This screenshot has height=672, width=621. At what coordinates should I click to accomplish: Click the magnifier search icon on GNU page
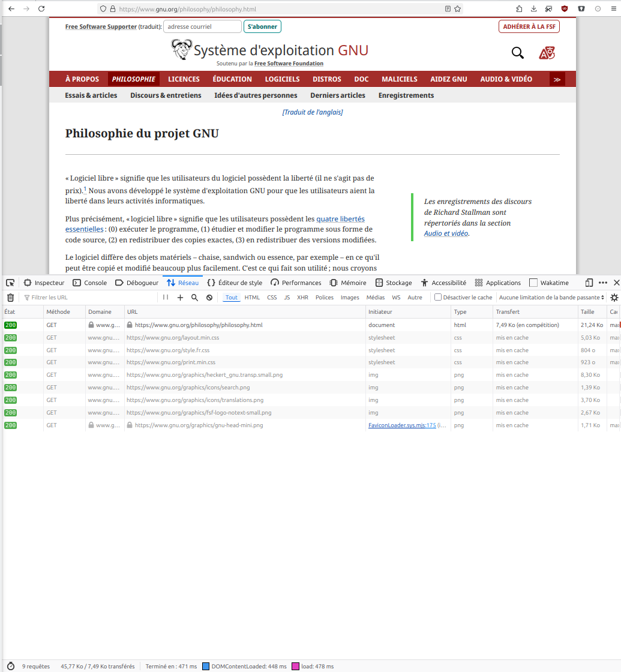(x=517, y=53)
